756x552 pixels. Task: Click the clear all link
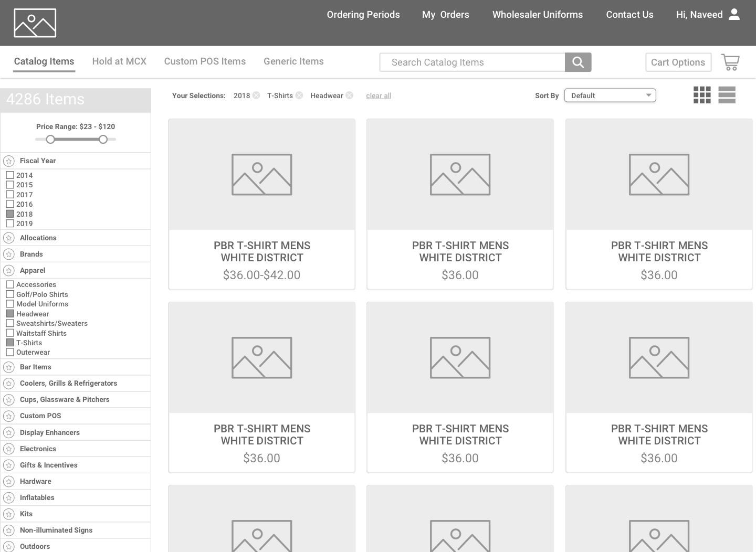tap(379, 95)
